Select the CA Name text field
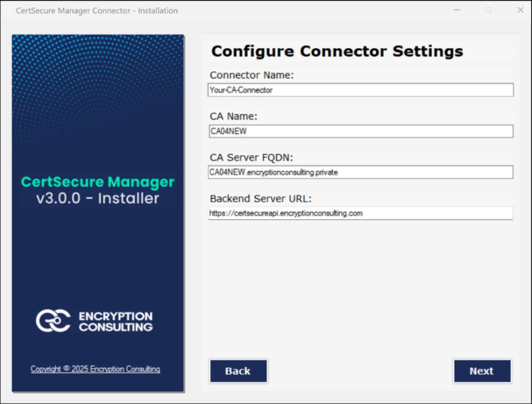This screenshot has height=404, width=532. (361, 132)
